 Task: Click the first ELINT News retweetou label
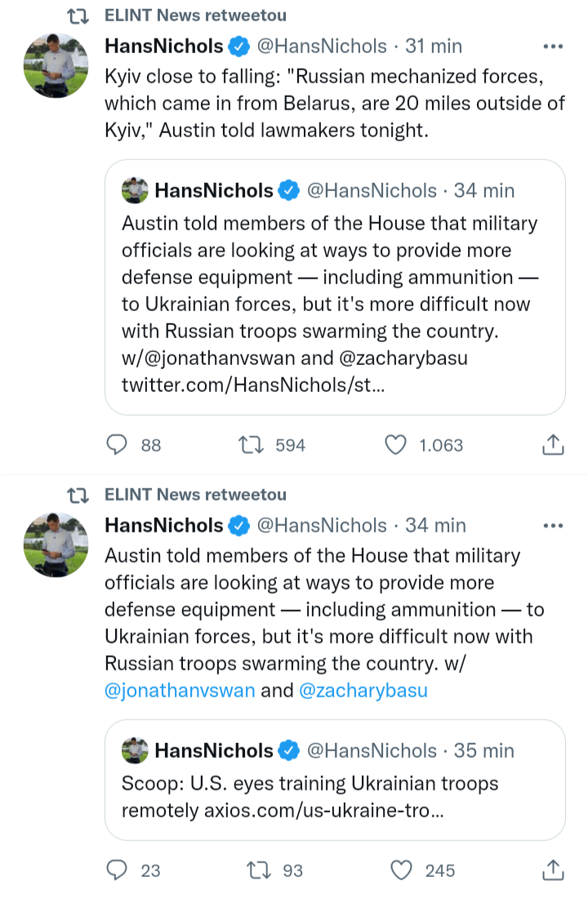click(x=195, y=16)
